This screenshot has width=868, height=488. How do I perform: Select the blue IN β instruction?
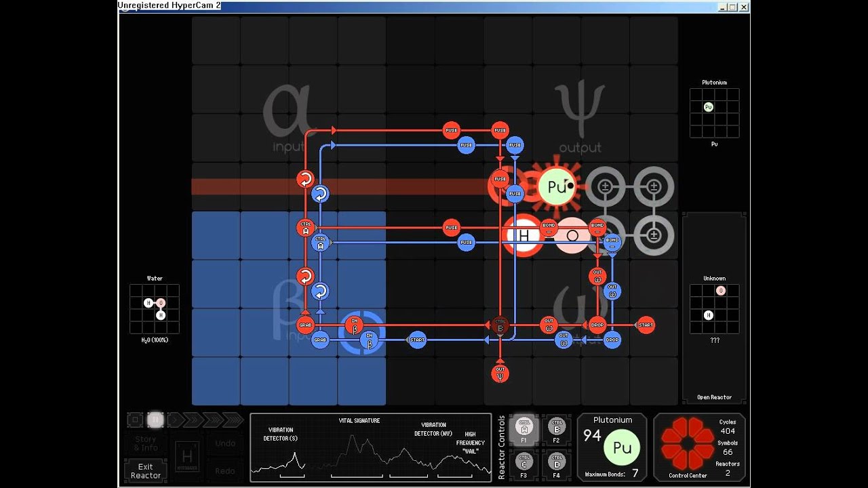(370, 340)
